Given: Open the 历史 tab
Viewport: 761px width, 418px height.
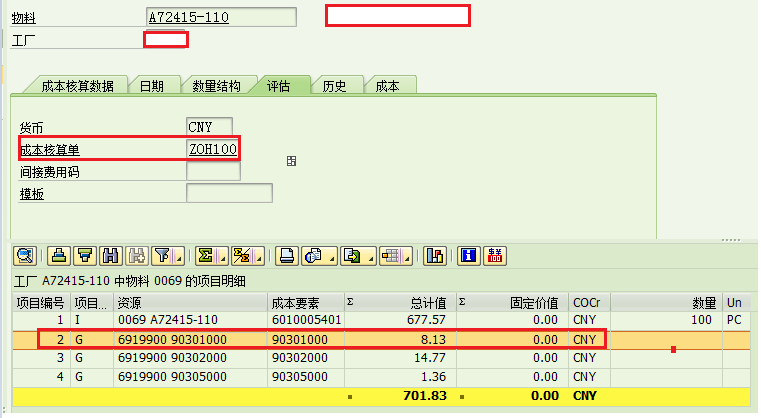Looking at the screenshot, I should pos(334,86).
